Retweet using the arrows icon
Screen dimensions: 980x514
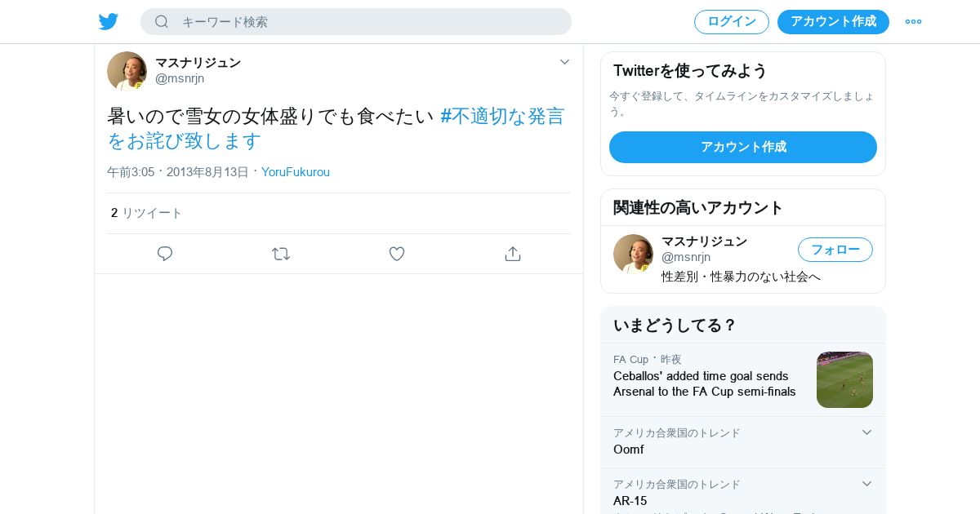(x=281, y=254)
